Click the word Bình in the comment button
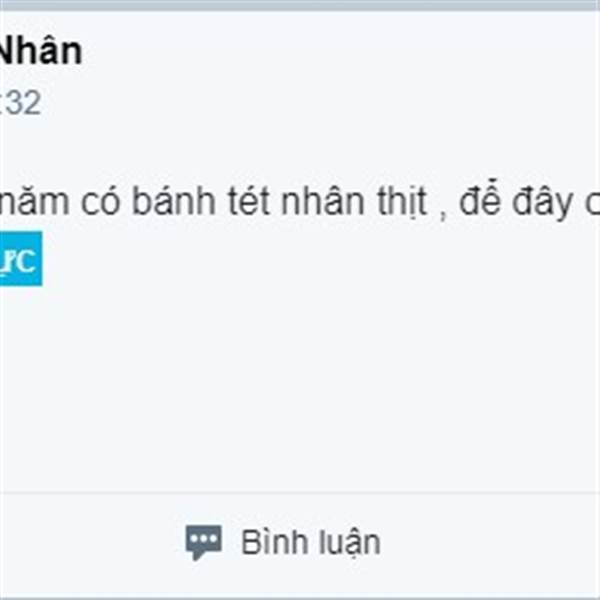This screenshot has width=600, height=600. point(275,542)
